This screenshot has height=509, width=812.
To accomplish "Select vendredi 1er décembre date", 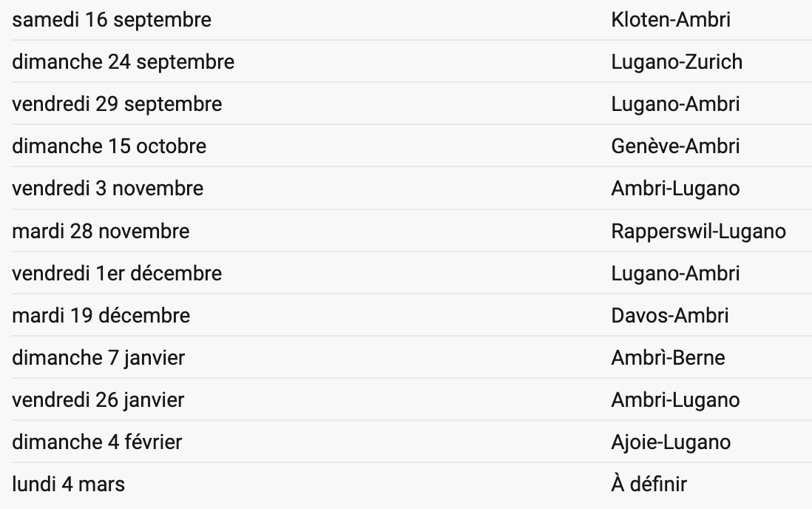I will coord(117,273).
